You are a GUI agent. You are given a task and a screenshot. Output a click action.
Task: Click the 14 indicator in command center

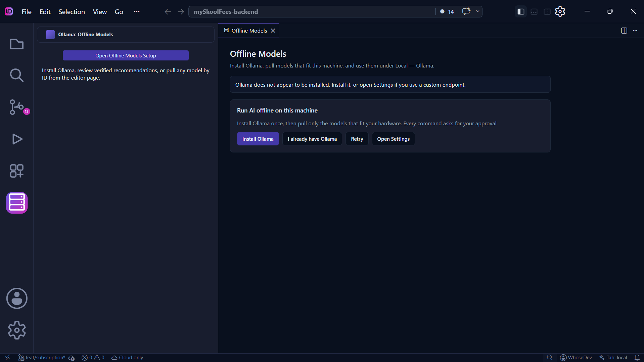[x=447, y=11]
